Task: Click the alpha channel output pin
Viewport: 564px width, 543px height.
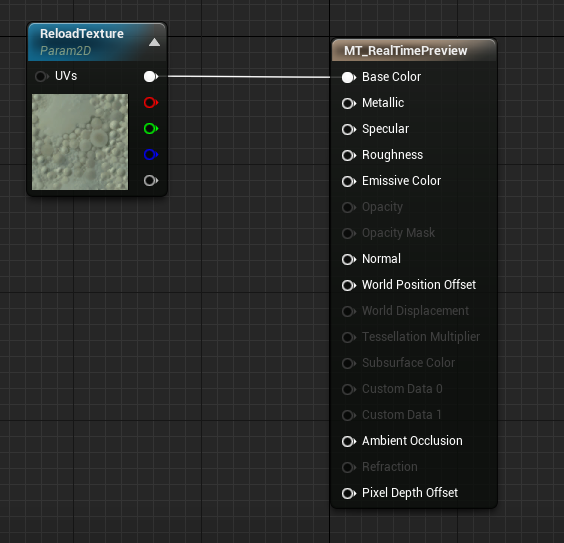Action: [x=151, y=180]
